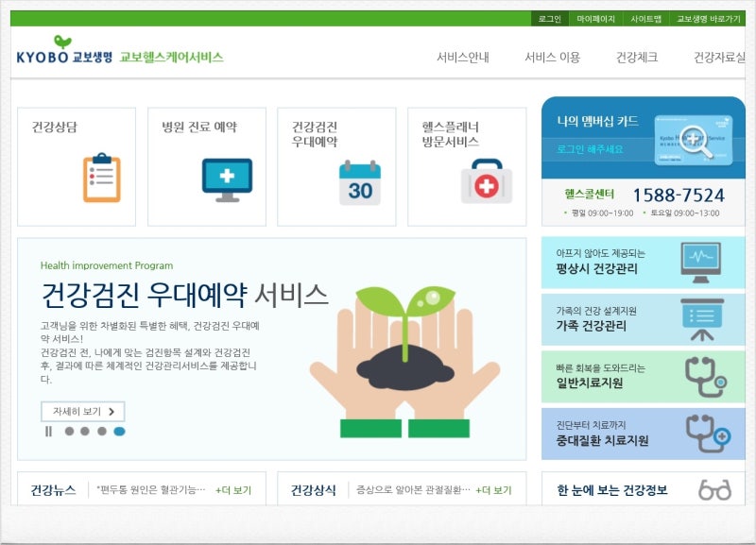Open the 편두통 원인은 혈관기능 news headline
The height and width of the screenshot is (545, 756).
click(x=150, y=490)
